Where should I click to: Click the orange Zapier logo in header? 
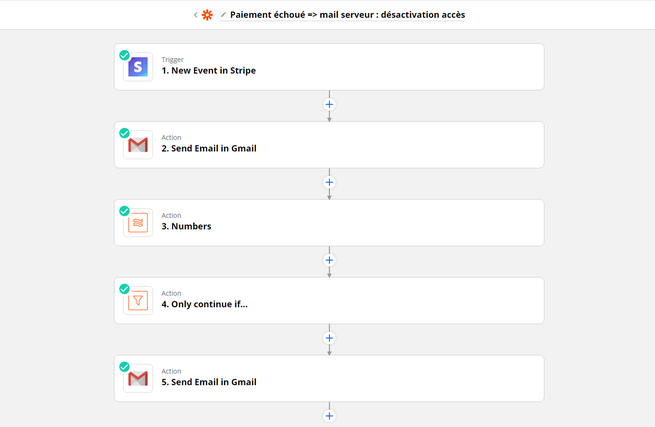(207, 15)
